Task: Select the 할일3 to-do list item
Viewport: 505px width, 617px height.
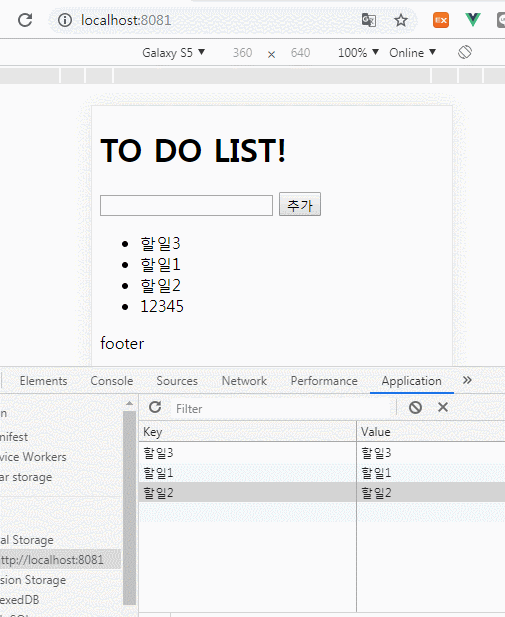Action: [x=160, y=244]
